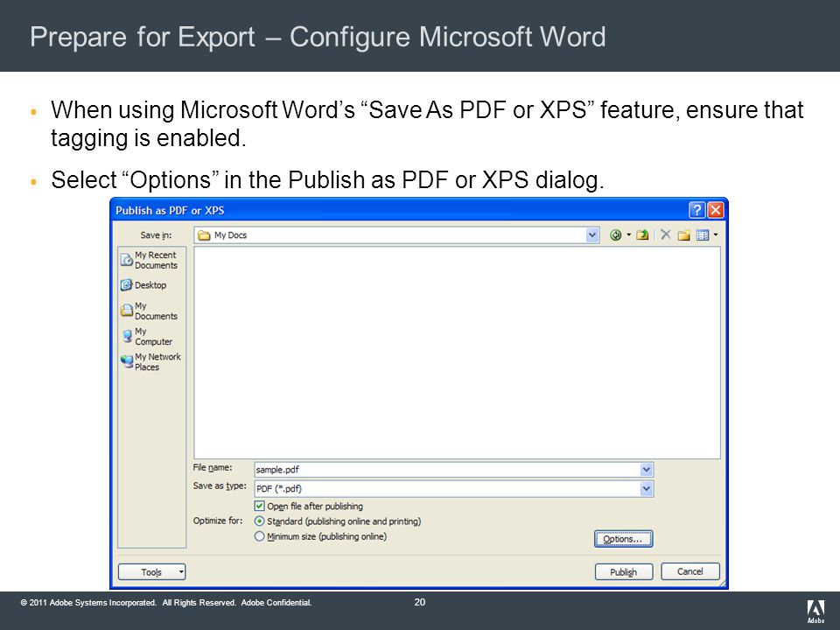Open the Tools dropdown menu
Viewport: 840px width, 630px height.
pyautogui.click(x=151, y=572)
